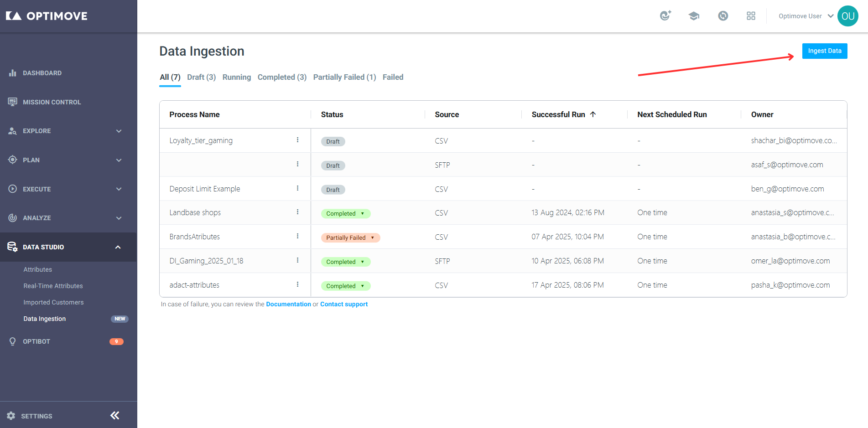Switch to the Draft (3) tab

click(201, 77)
